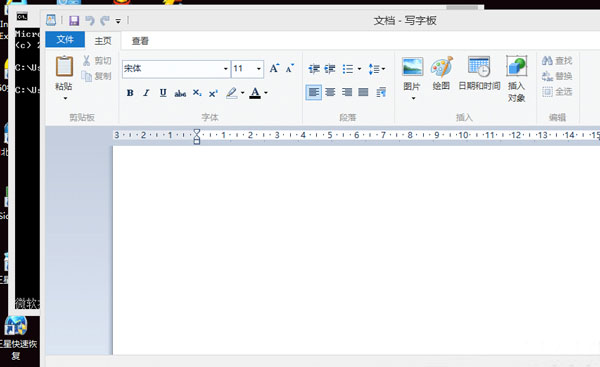This screenshot has height=367, width=600.
Task: Open the customize quick access toolbar dropdown
Action: [118, 21]
